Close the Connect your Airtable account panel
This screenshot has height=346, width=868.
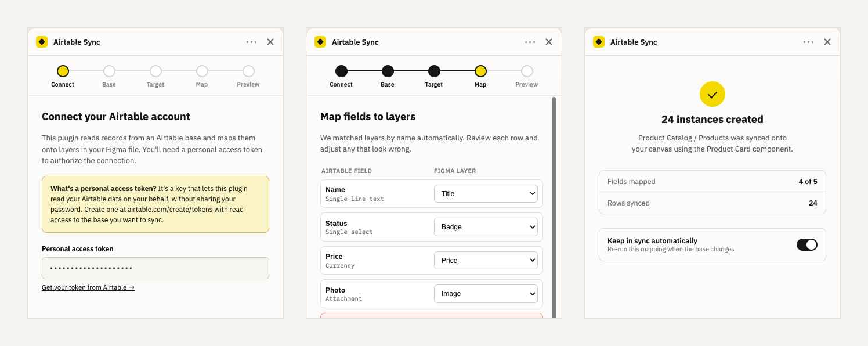pos(270,42)
